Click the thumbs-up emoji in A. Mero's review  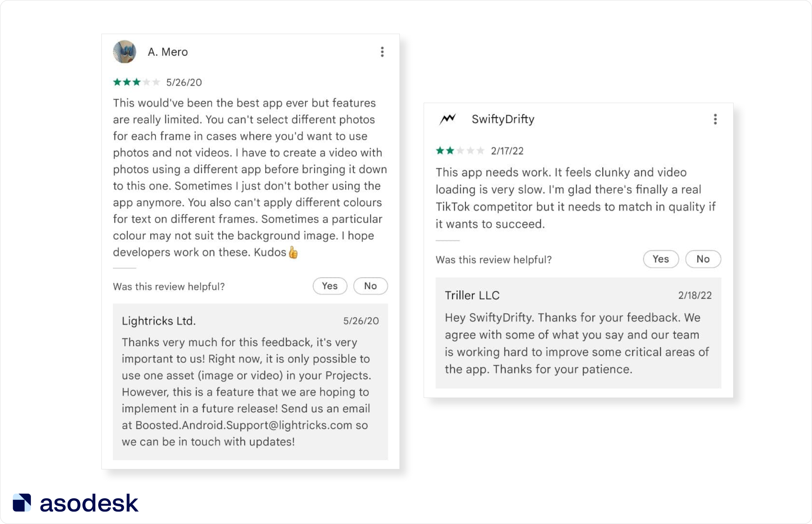[x=293, y=252]
